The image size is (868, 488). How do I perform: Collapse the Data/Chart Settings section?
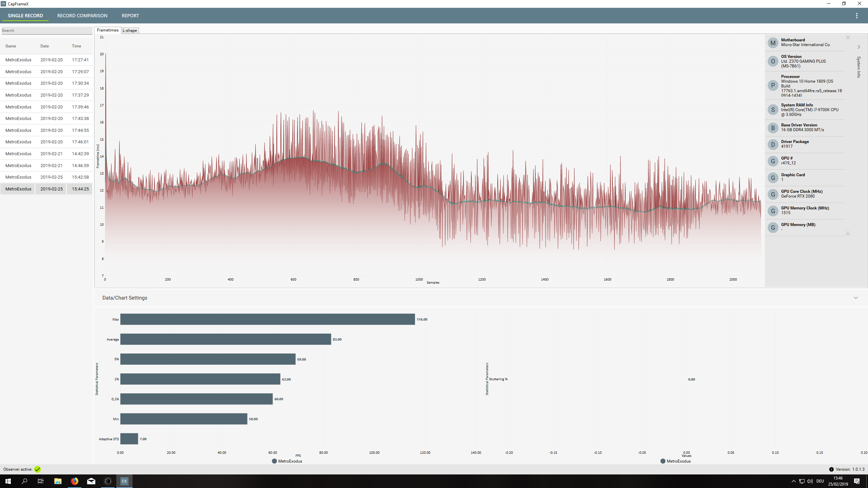(856, 298)
